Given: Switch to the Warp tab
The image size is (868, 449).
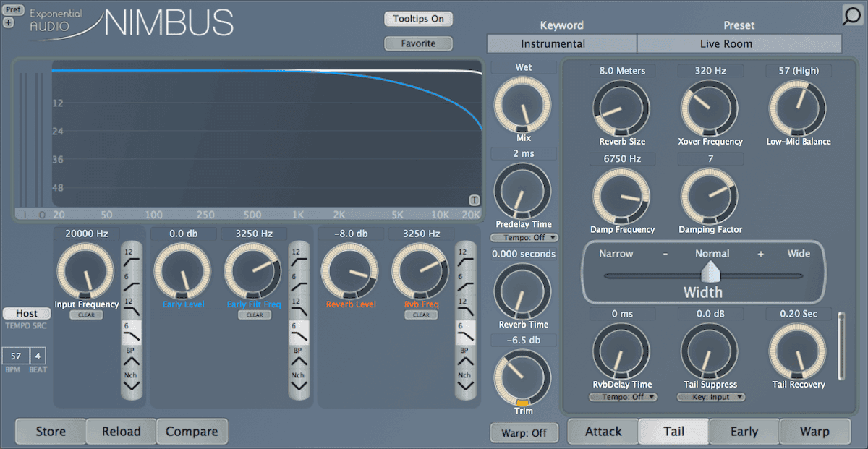Looking at the screenshot, I should point(814,432).
